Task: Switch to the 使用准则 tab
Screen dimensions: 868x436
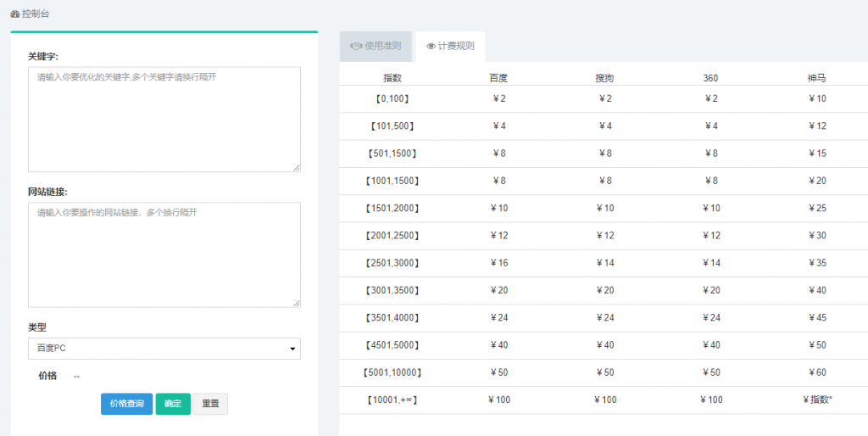Action: coord(376,47)
